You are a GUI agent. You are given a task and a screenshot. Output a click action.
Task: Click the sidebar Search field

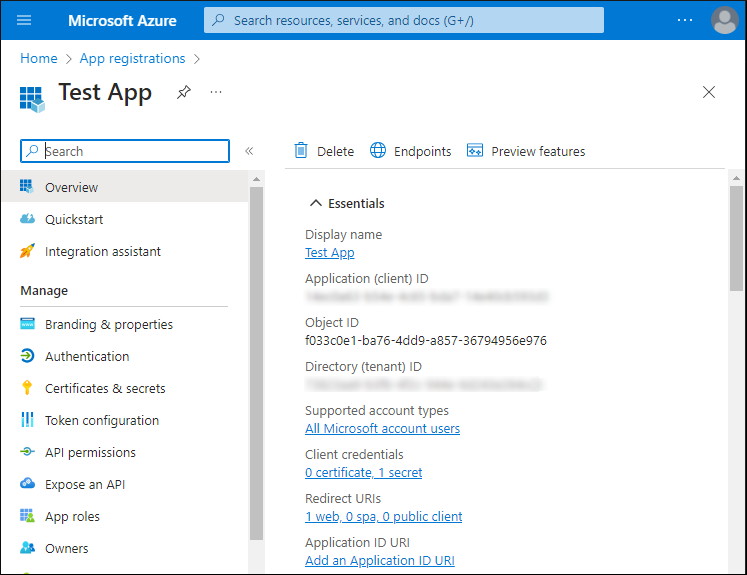[x=125, y=151]
